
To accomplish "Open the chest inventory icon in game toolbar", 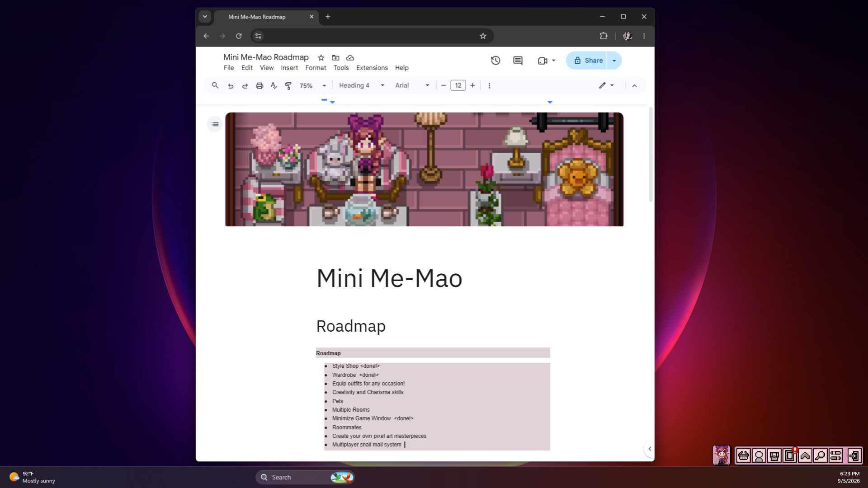I will (x=774, y=455).
